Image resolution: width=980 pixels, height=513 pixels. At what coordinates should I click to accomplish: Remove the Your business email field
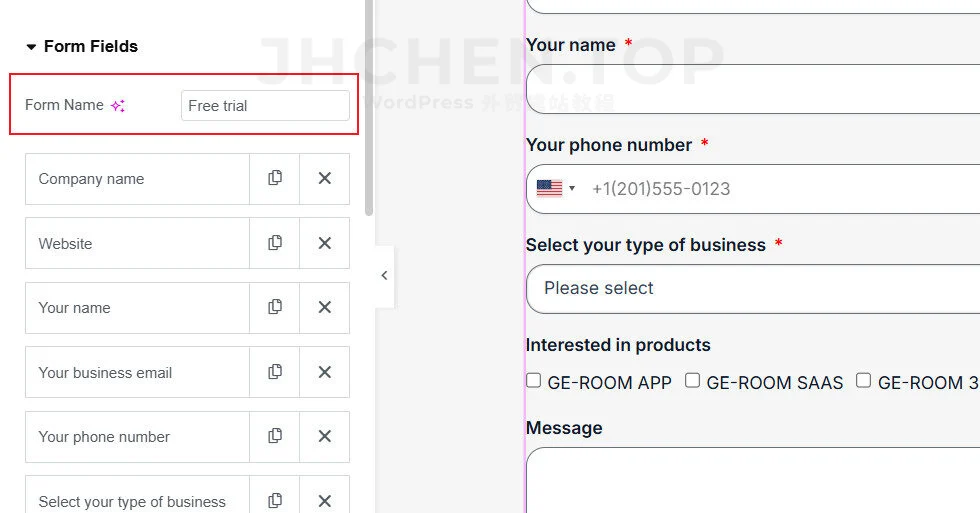(x=324, y=372)
